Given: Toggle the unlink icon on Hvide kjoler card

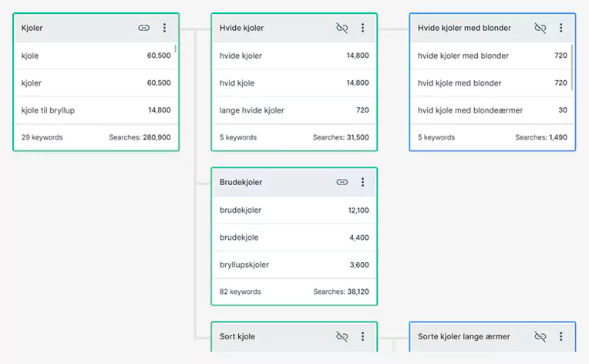Looking at the screenshot, I should (342, 28).
